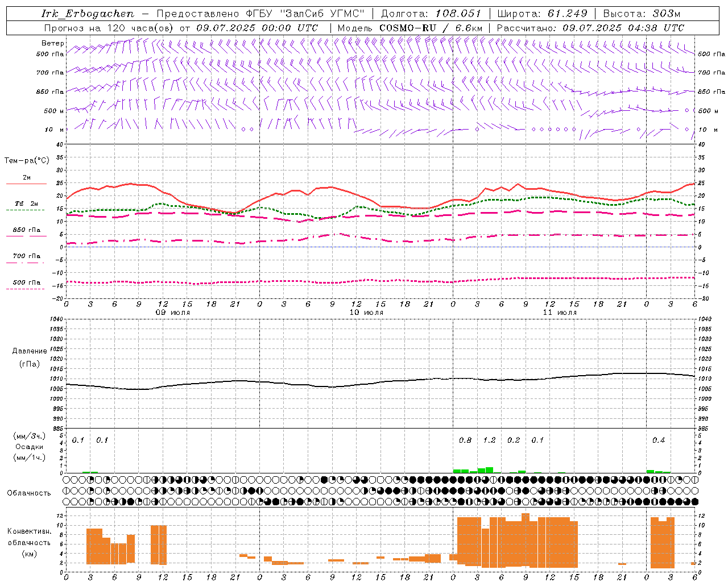
Task: Click the forecast start 09.07.2025 00:00 UTC
Action: tap(257, 28)
